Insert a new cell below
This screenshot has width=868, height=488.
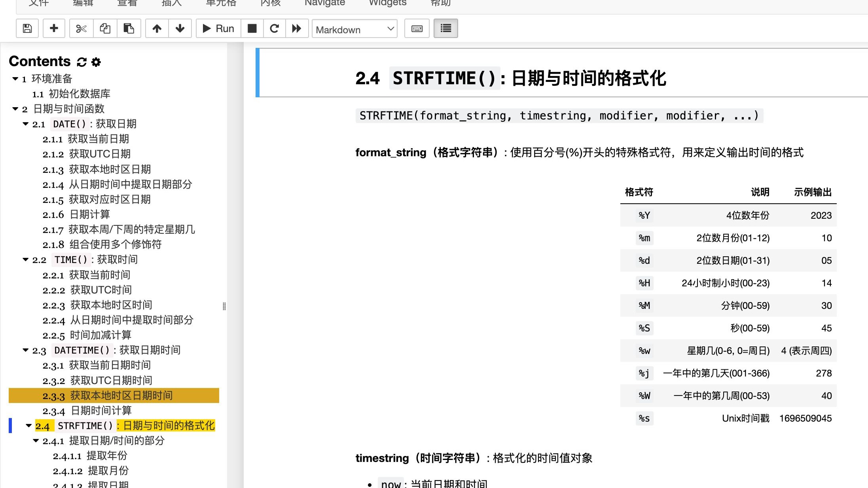[x=54, y=28]
